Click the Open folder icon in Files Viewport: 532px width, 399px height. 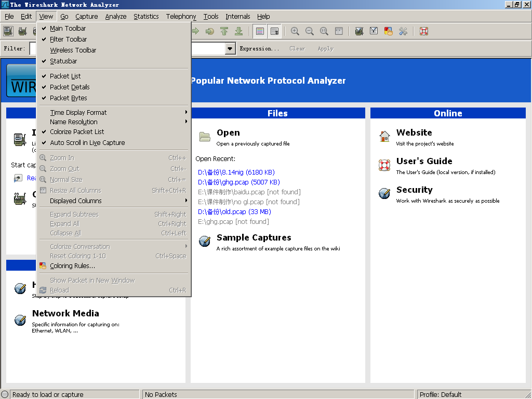point(205,137)
